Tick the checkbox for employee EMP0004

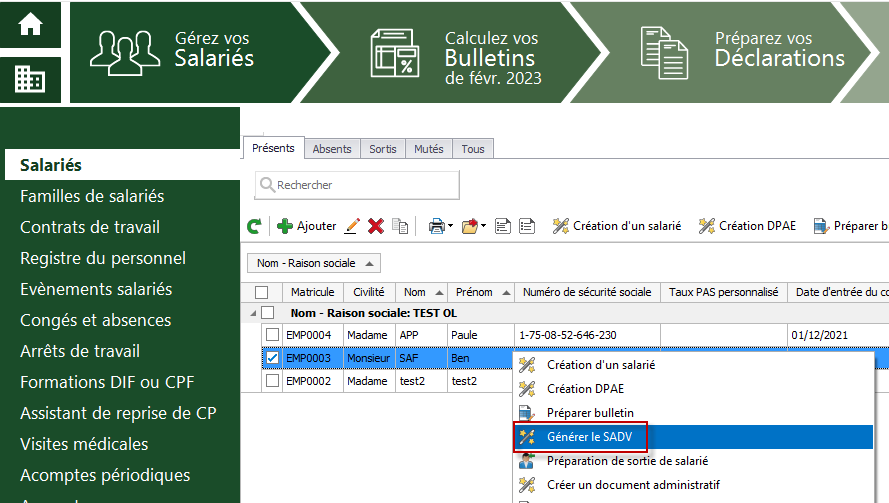pos(272,335)
